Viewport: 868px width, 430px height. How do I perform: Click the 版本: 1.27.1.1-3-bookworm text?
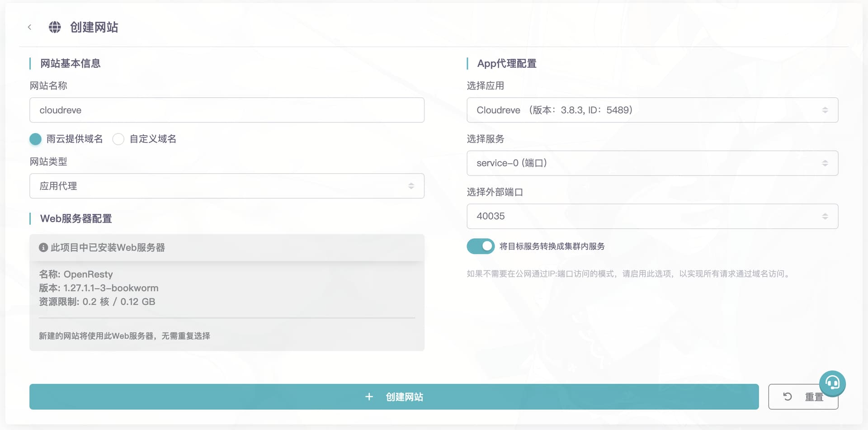click(99, 288)
